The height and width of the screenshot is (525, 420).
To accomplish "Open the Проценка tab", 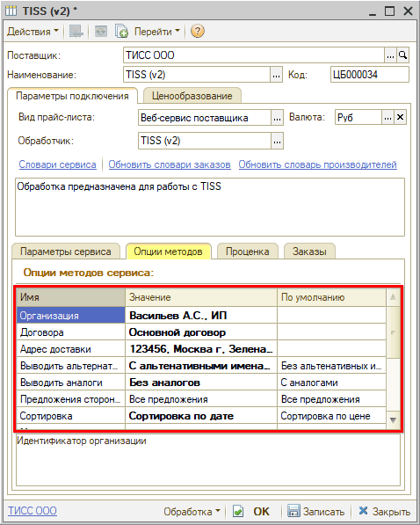I will (x=247, y=252).
